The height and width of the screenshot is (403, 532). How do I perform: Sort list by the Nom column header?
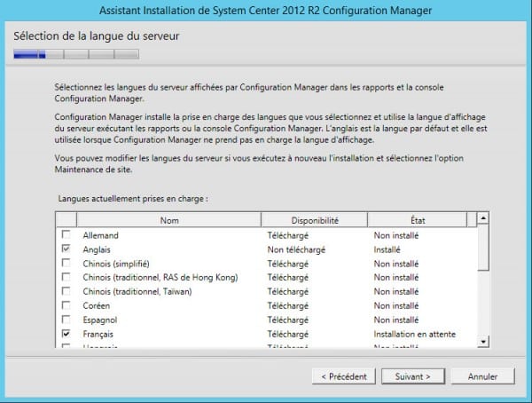point(168,219)
